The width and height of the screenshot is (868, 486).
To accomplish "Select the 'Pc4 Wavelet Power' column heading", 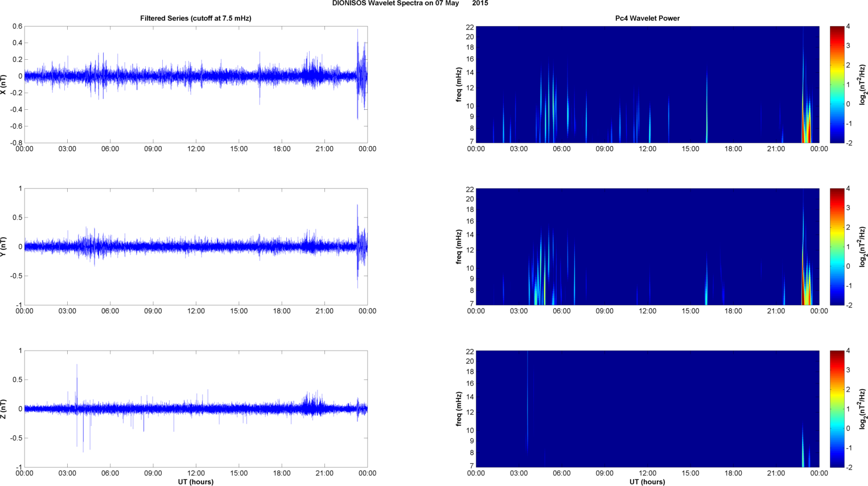I will (647, 18).
